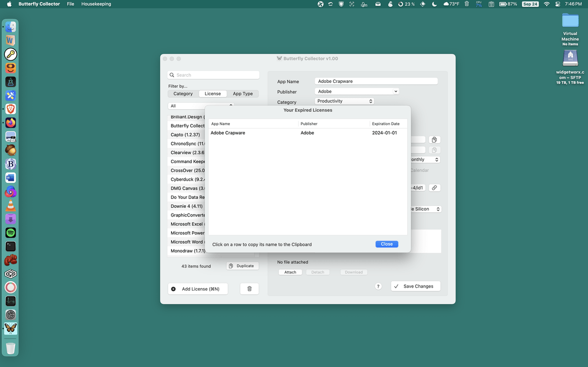
Task: Open the Virtual Machine folder on desktop
Action: pos(570,21)
